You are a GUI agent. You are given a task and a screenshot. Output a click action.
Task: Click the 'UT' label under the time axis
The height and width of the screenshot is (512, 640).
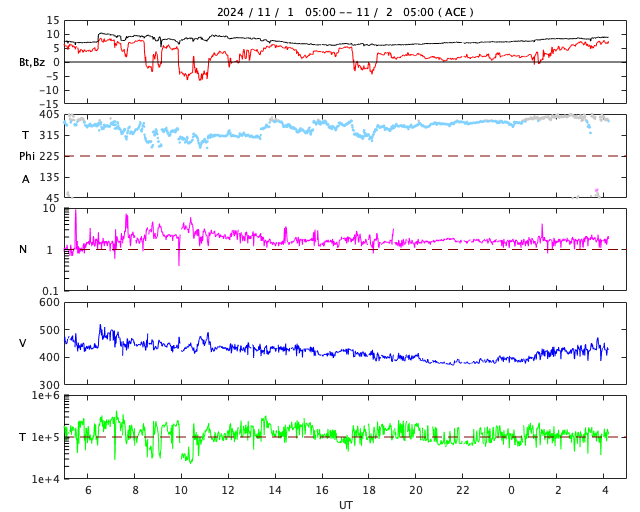(x=345, y=505)
